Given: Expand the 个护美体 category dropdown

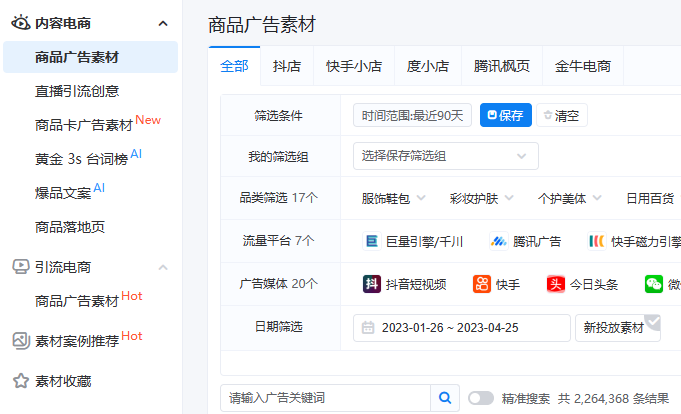Looking at the screenshot, I should coord(569,199).
